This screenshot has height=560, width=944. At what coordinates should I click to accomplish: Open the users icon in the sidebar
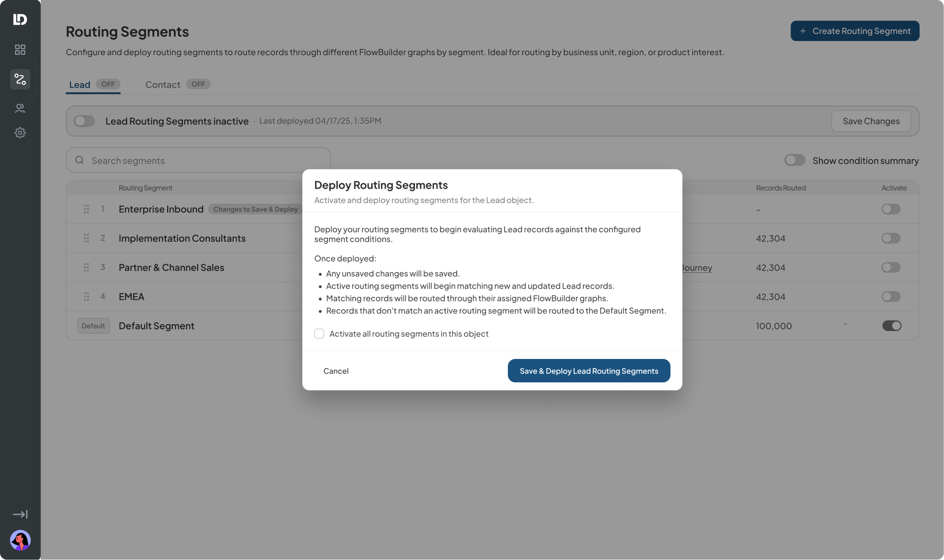(x=20, y=108)
